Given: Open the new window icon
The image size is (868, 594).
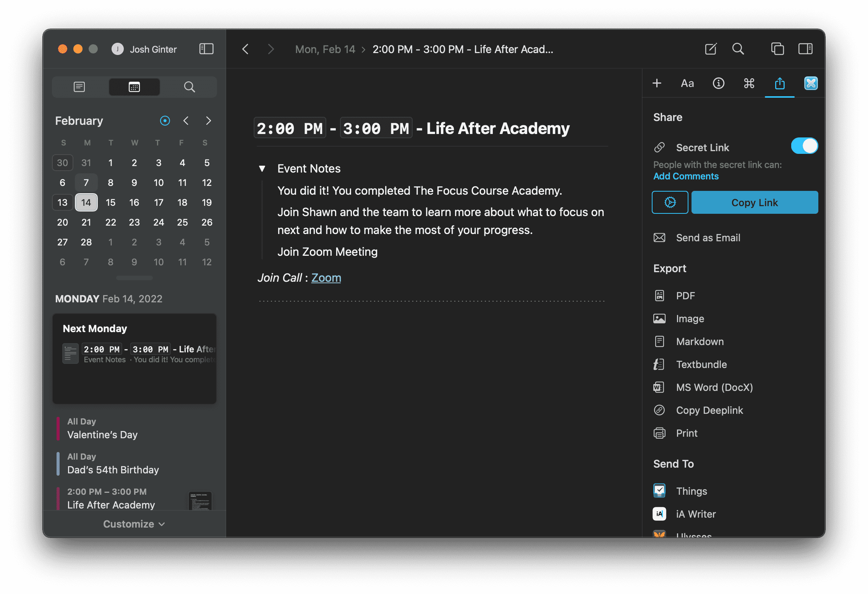Looking at the screenshot, I should click(x=777, y=49).
